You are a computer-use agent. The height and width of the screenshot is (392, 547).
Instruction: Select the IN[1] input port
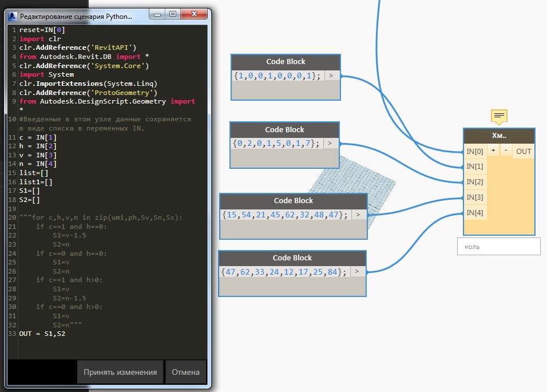(475, 167)
